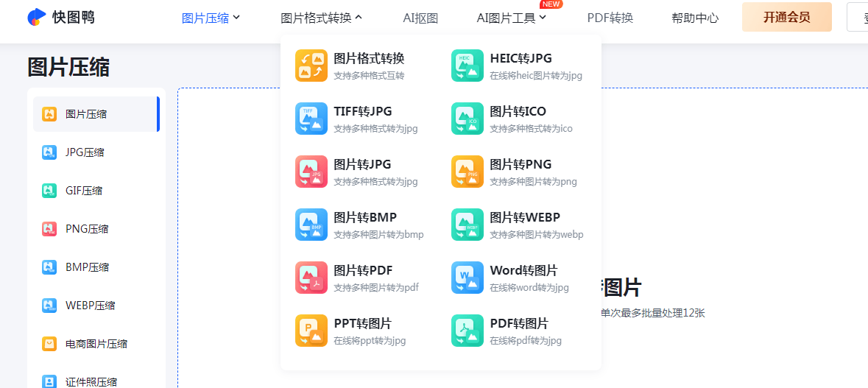The width and height of the screenshot is (868, 388).
Task: Choose the 图片转WEBP title link
Action: 526,217
